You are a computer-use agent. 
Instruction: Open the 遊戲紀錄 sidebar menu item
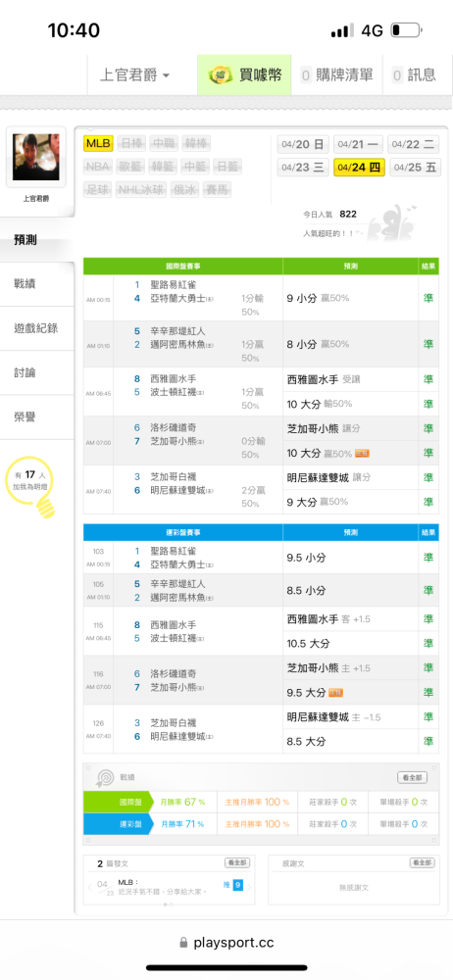point(36,328)
